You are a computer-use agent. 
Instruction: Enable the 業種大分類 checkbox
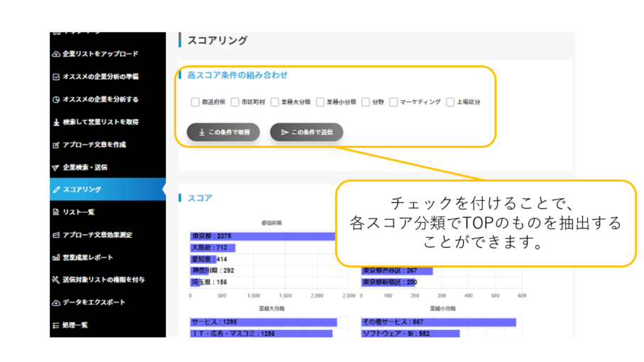tap(275, 102)
